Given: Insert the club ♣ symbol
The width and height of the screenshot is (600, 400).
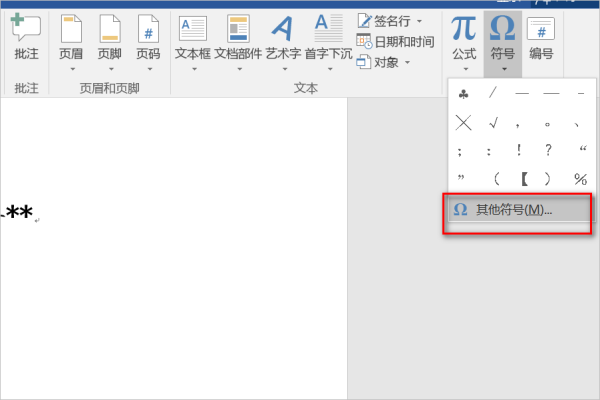Looking at the screenshot, I should [x=463, y=94].
